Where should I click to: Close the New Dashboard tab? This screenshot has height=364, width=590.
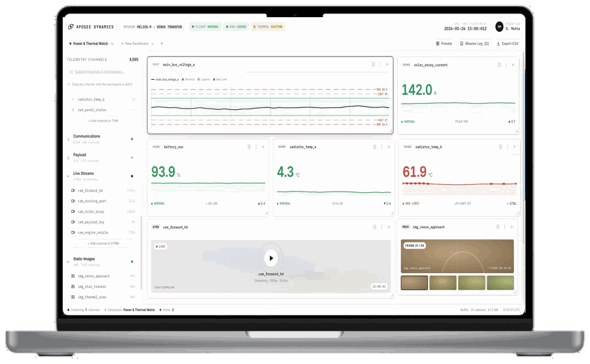[152, 44]
